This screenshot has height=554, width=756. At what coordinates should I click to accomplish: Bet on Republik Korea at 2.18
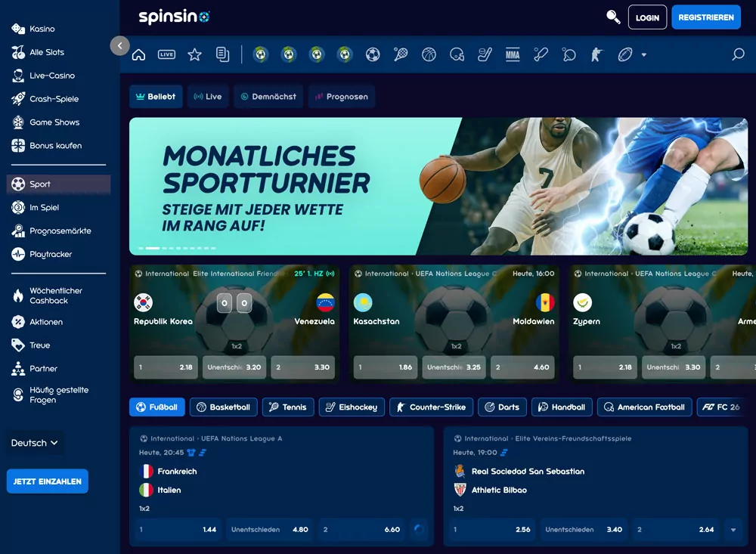[x=166, y=367]
